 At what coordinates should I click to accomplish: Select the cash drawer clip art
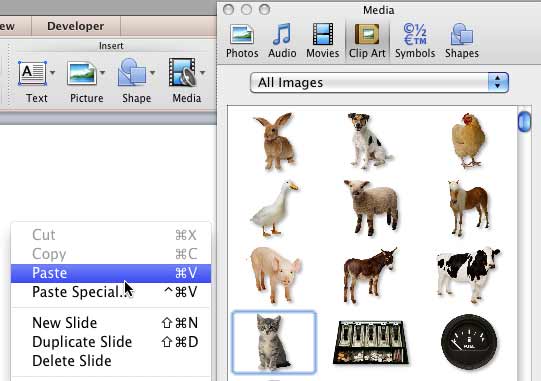click(x=371, y=342)
